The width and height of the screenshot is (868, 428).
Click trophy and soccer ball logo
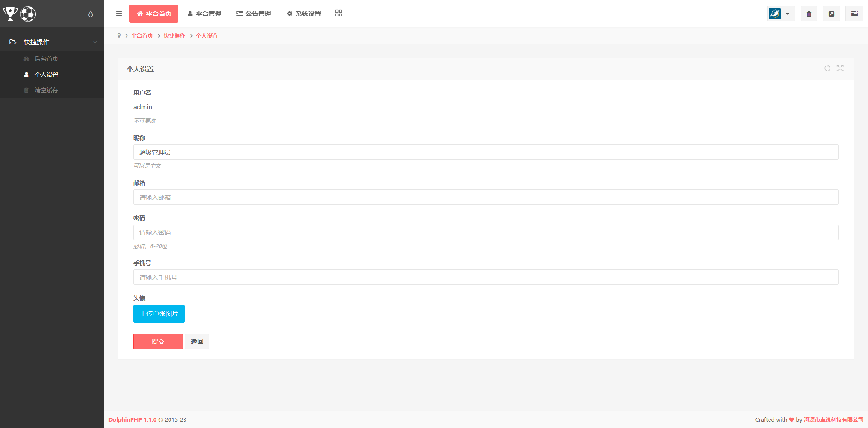(19, 14)
